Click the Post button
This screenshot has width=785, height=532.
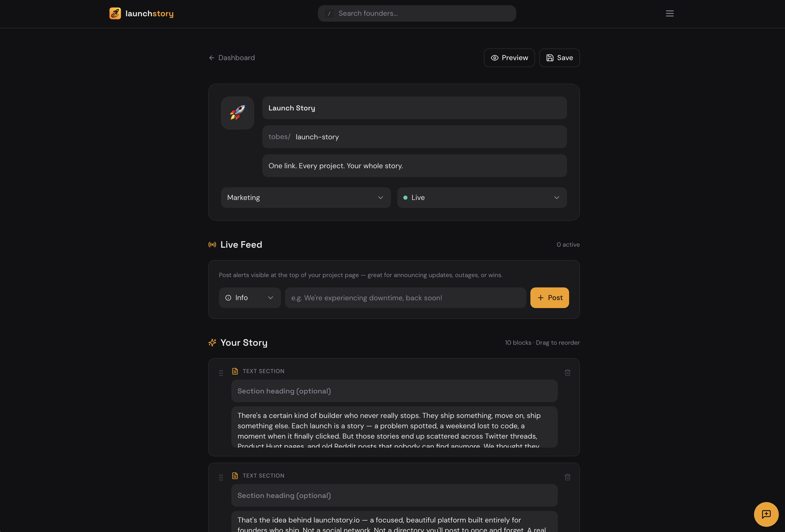coord(549,298)
